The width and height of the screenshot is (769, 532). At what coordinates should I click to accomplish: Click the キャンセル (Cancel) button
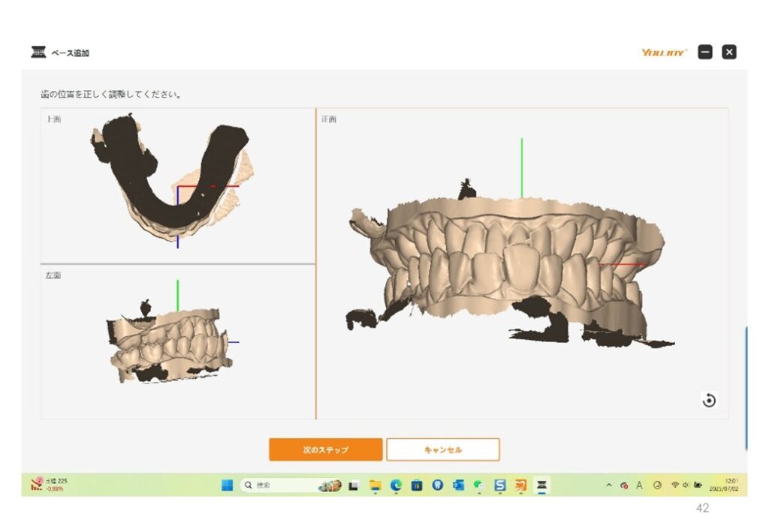(x=442, y=449)
